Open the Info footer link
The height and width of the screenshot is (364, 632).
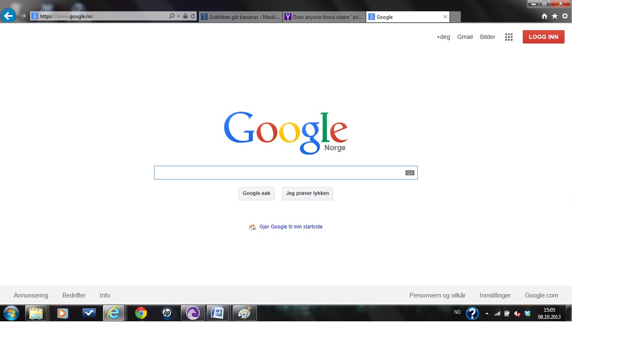tap(105, 295)
